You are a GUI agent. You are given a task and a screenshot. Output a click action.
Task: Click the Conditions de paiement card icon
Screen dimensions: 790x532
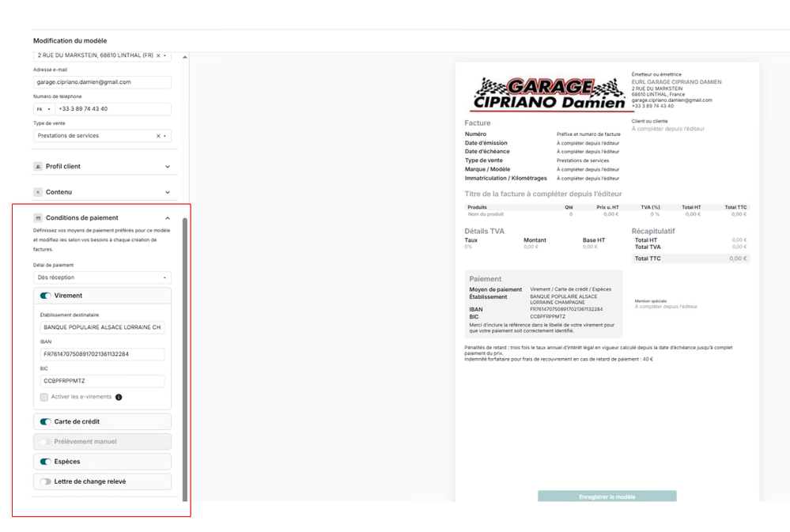coord(38,218)
